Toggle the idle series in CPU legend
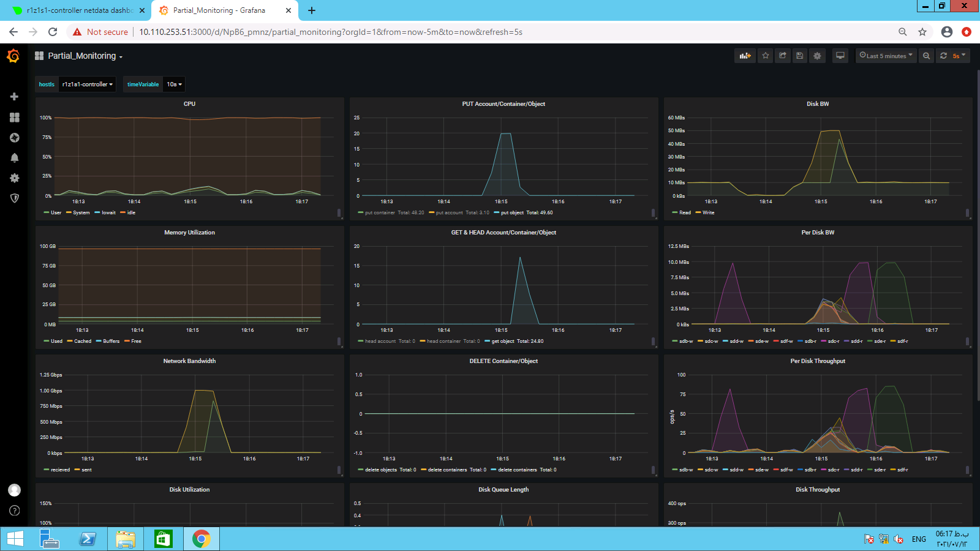Screen dimensions: 980x551 [x=130, y=213]
